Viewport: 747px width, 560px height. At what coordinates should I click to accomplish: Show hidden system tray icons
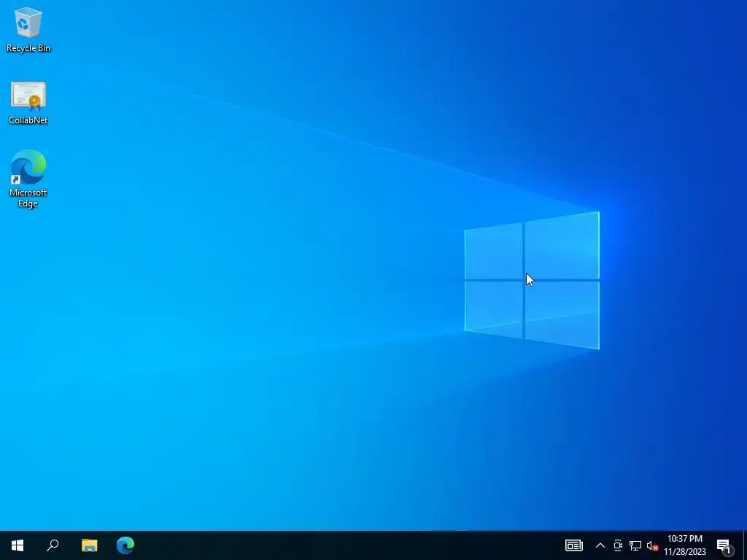600,545
